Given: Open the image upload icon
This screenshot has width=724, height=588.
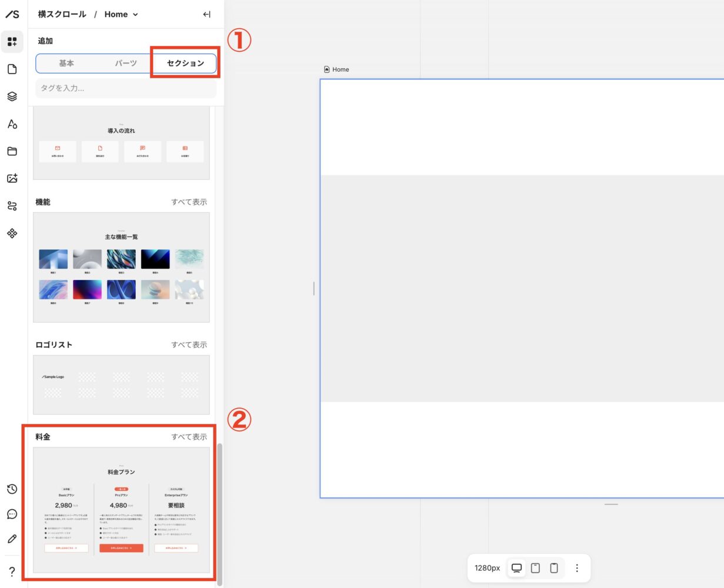Looking at the screenshot, I should 12,179.
